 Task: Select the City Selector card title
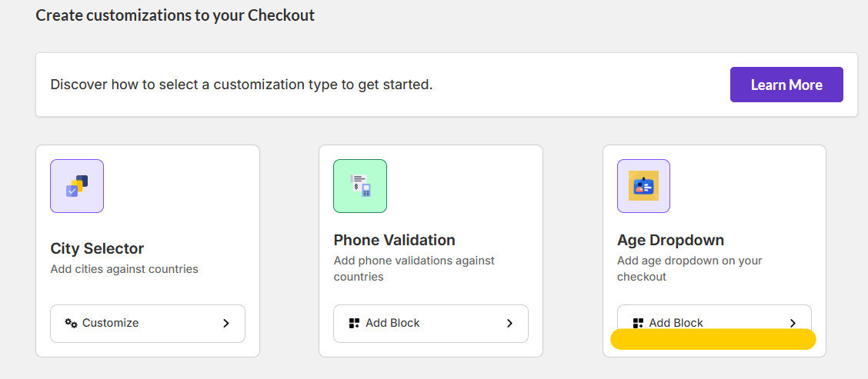(x=97, y=248)
